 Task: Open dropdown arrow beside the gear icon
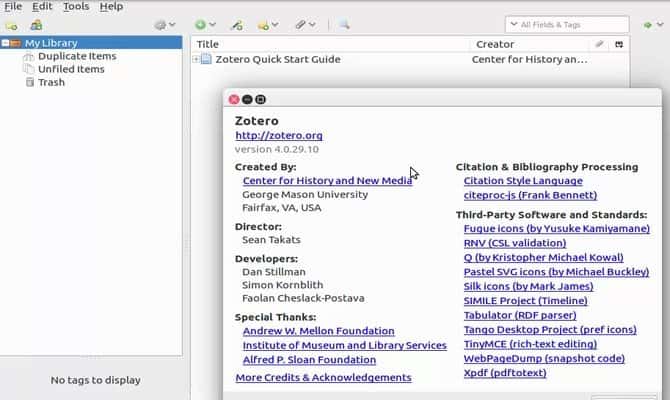tap(172, 25)
